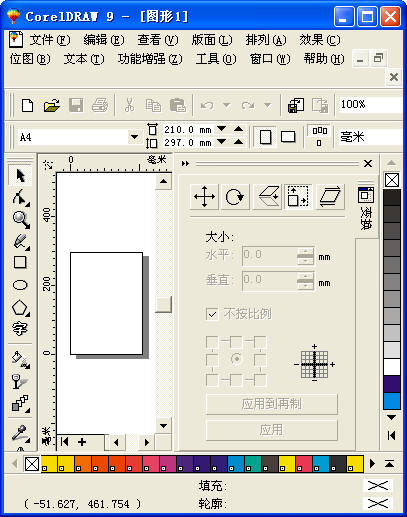The image size is (407, 517).
Task: Select the Shape node-edit tool
Action: pos(21,197)
